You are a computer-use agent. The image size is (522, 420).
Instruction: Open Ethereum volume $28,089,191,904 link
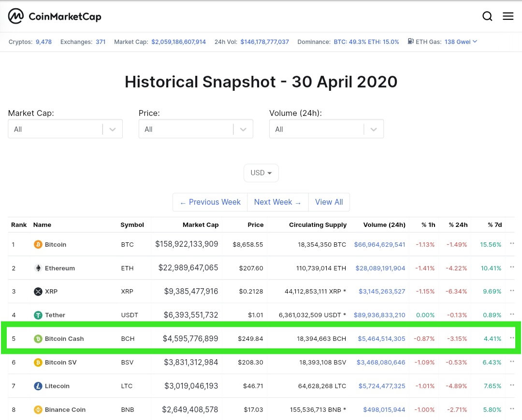pos(380,268)
